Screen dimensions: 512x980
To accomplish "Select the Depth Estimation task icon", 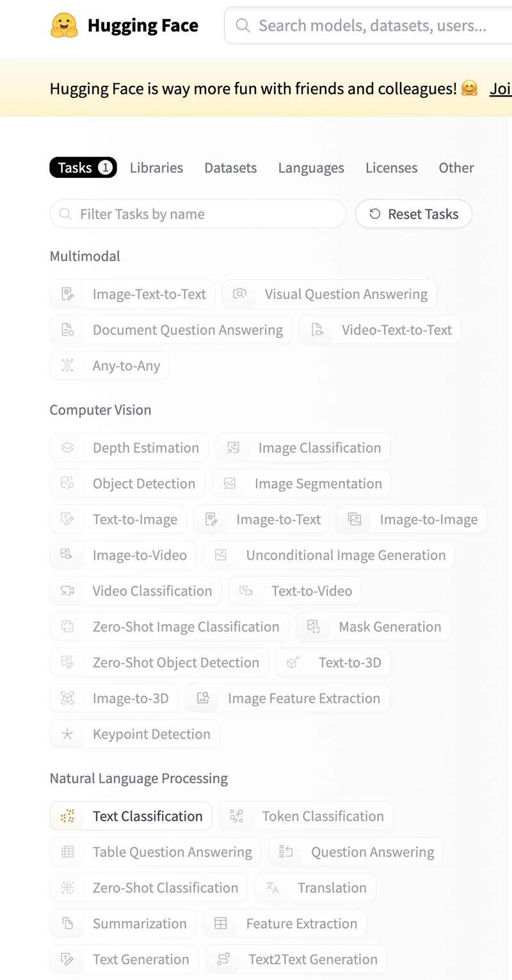I will pyautogui.click(x=67, y=448).
